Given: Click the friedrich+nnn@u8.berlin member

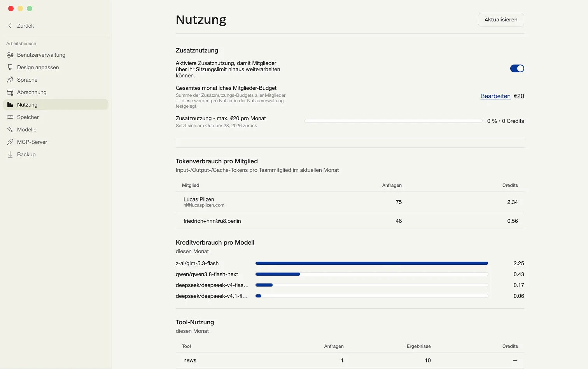Looking at the screenshot, I should [212, 221].
